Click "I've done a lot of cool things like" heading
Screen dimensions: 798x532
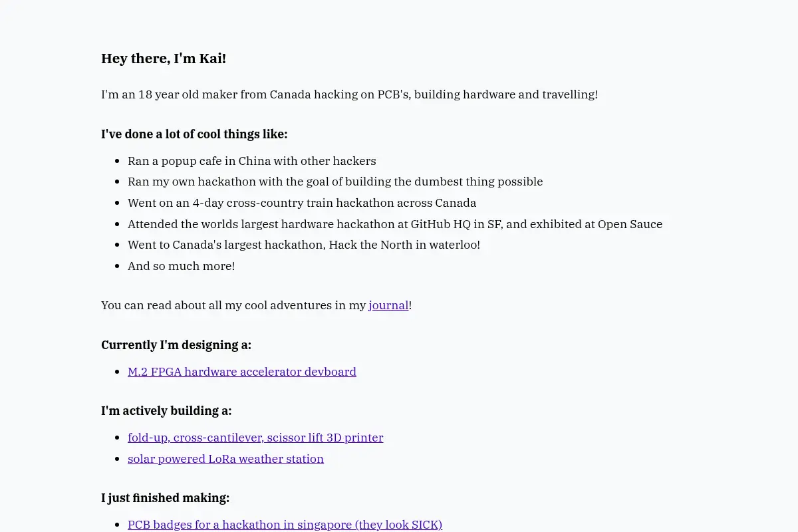pyautogui.click(x=194, y=134)
